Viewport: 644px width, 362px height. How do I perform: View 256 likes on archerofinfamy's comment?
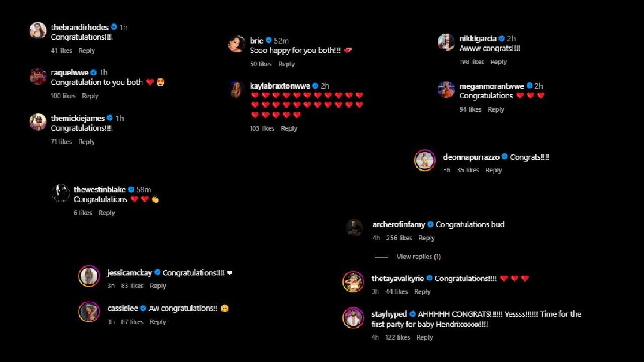click(x=399, y=238)
